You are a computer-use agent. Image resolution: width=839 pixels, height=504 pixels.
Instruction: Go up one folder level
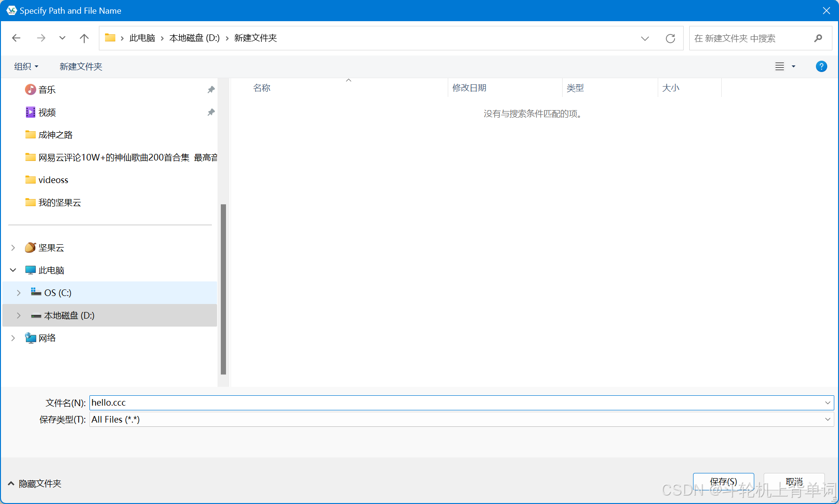(84, 38)
